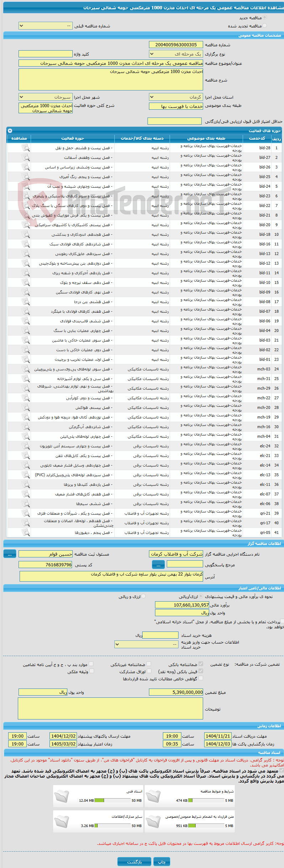Click the کد پستی field
This screenshot has width=284, height=868.
[x=46, y=565]
